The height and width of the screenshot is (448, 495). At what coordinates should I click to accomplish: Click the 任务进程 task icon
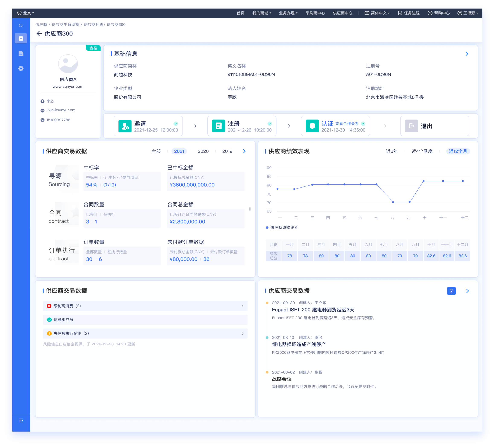click(x=400, y=13)
